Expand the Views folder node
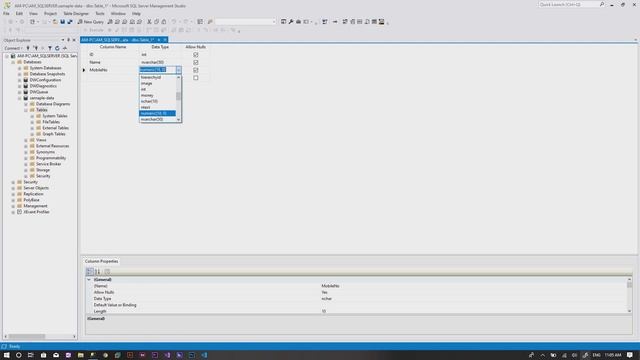The width and height of the screenshot is (640, 360). [26, 140]
